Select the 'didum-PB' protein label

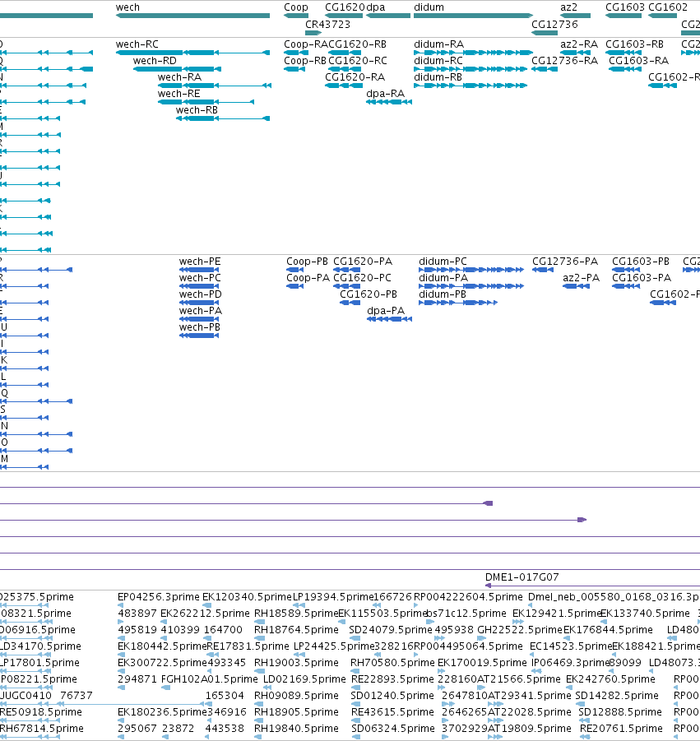[443, 294]
